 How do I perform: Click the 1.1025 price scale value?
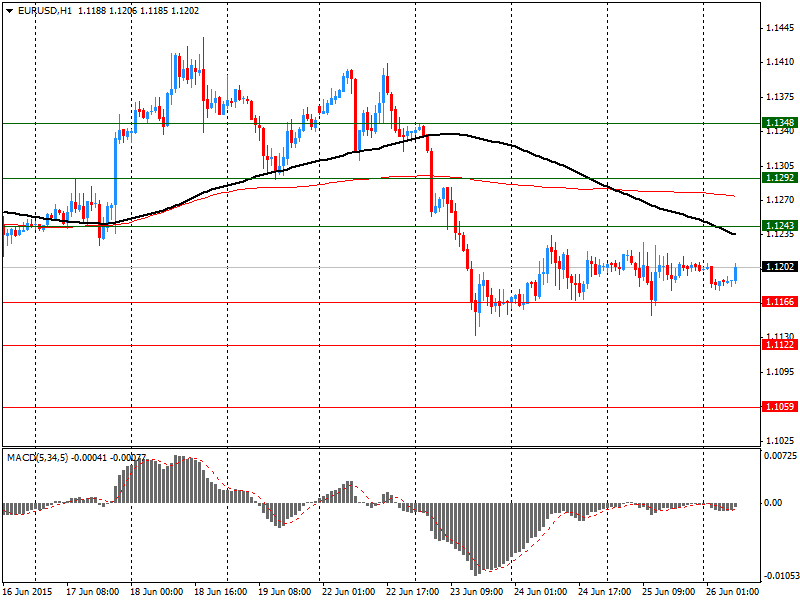780,441
